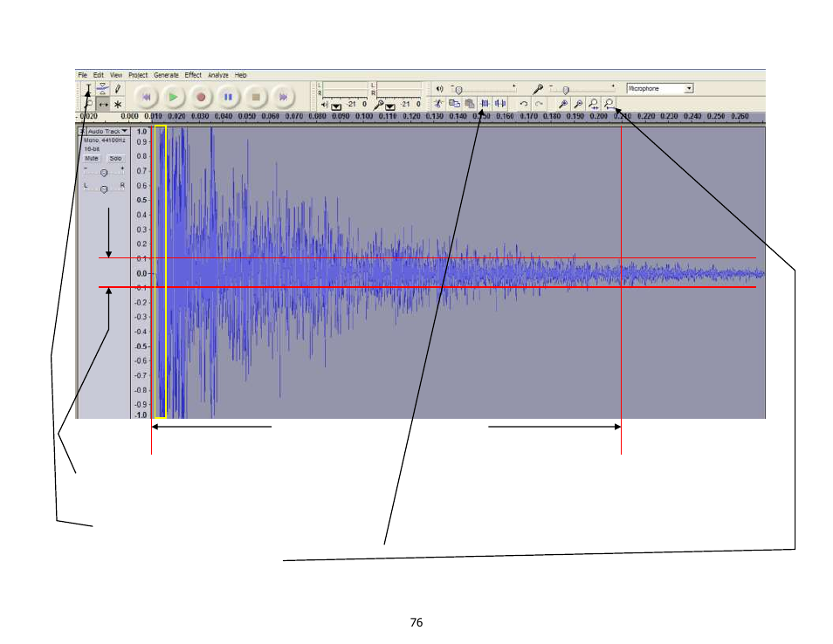Click timeline ruler at 0.250
Screen dimensions: 833x644
(x=716, y=116)
